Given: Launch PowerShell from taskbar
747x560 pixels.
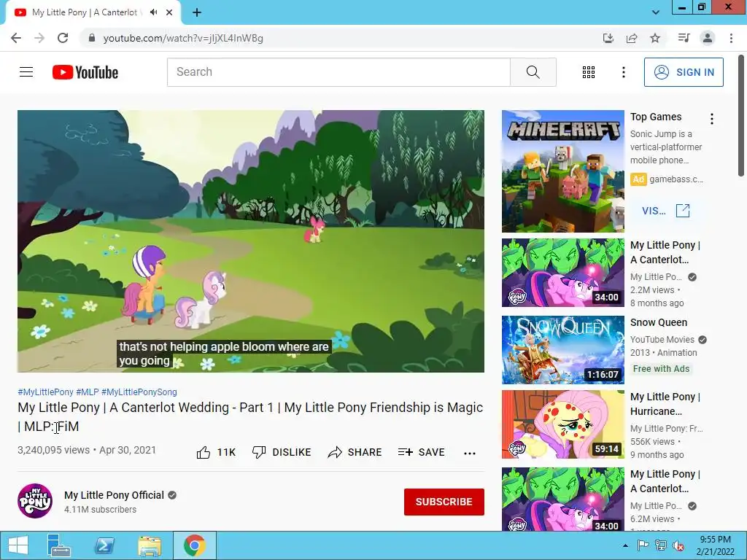Looking at the screenshot, I should 104,545.
